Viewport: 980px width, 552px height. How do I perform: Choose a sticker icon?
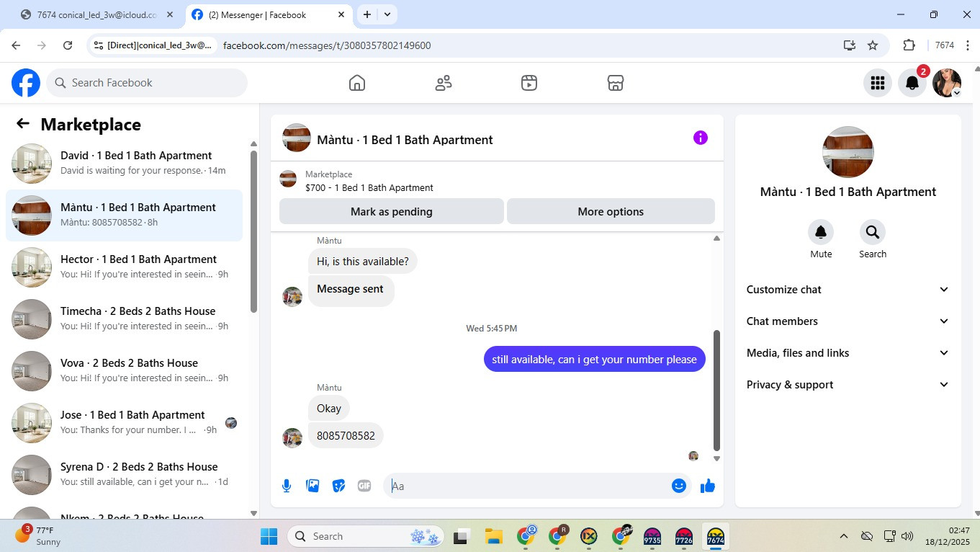point(338,486)
